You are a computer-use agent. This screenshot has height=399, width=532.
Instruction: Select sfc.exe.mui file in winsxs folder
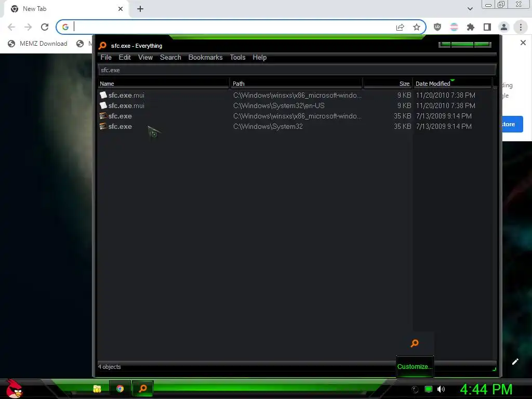click(x=126, y=96)
